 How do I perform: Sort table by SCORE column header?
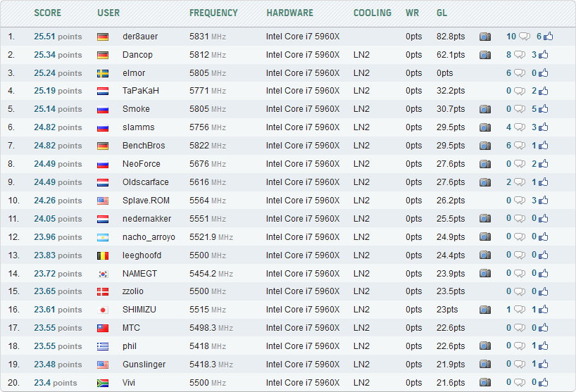pyautogui.click(x=48, y=13)
